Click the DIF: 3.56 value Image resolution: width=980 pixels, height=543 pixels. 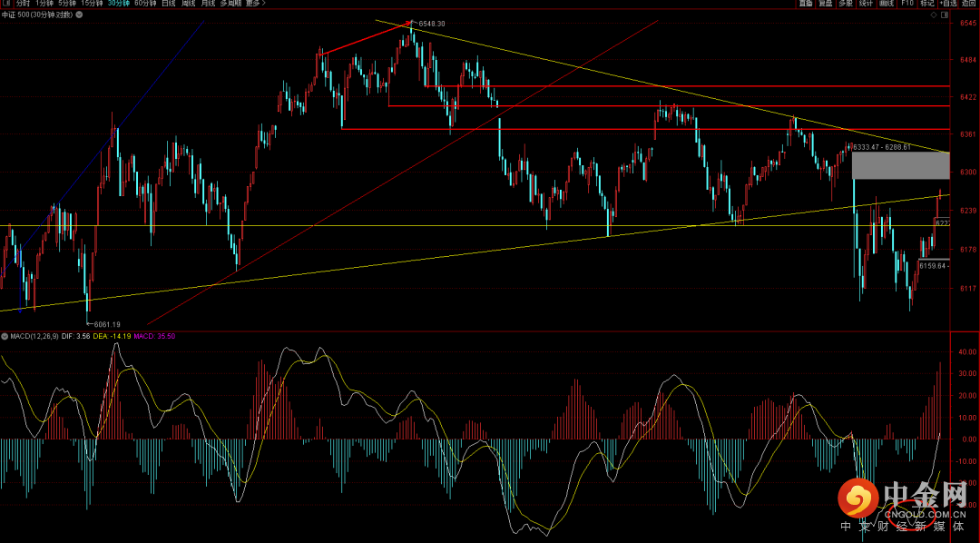coord(76,337)
